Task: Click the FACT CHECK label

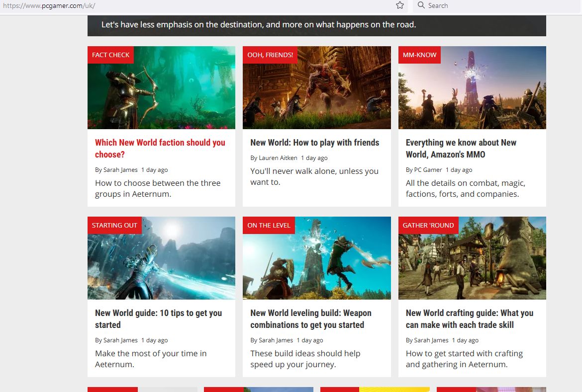Action: click(110, 55)
